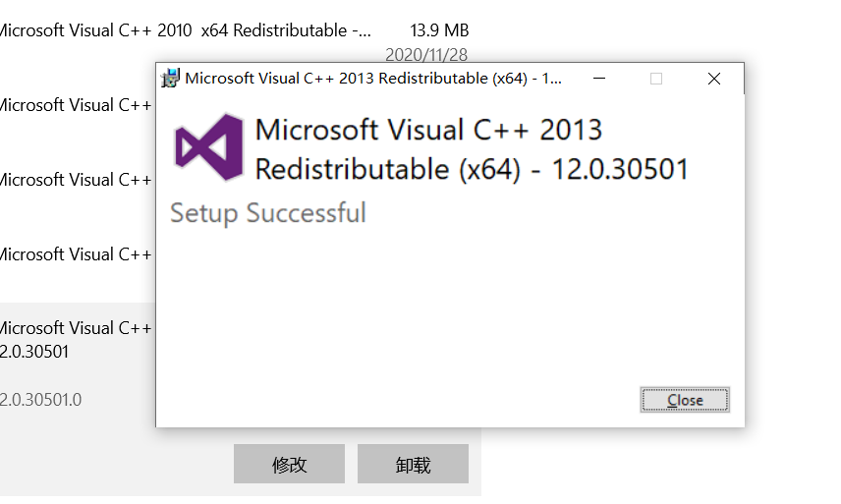Minimize the Visual C++ 2013 setup window

click(x=599, y=79)
